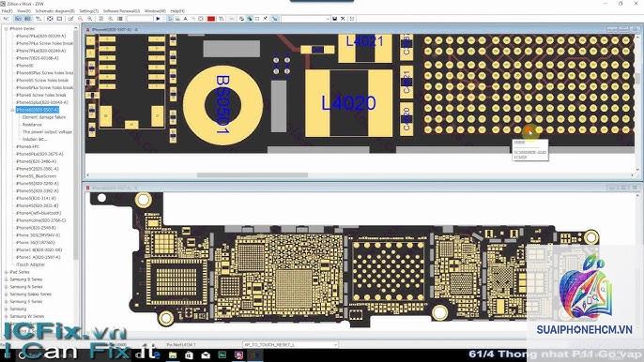Click the zoom out magnifier icon
The height and width of the screenshot is (362, 644).
point(80,19)
